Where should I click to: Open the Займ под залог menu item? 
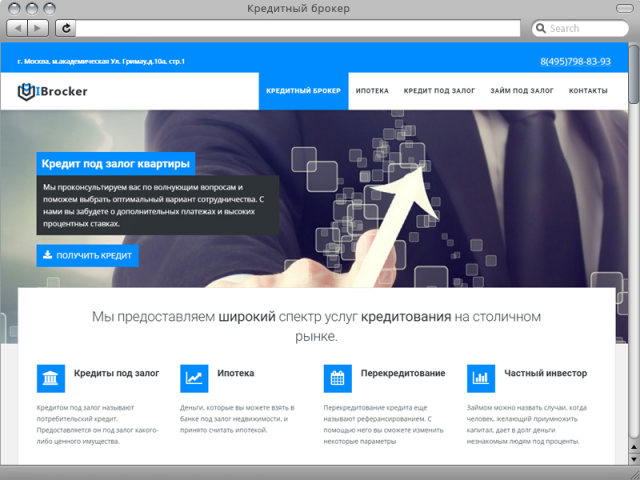pyautogui.click(x=522, y=91)
